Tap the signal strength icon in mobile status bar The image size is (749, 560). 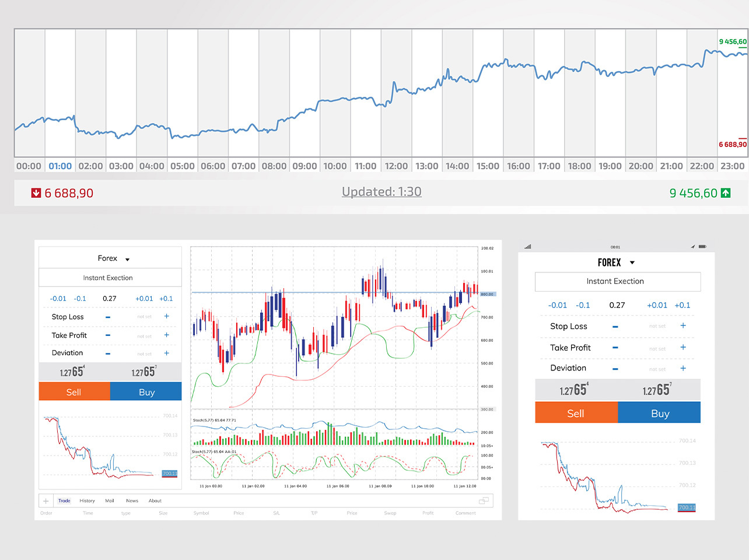528,247
